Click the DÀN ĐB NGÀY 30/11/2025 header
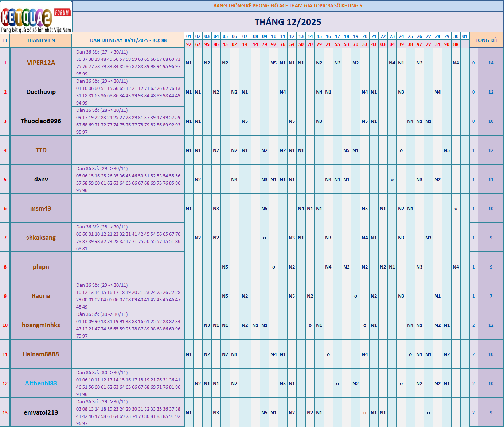 (x=128, y=40)
